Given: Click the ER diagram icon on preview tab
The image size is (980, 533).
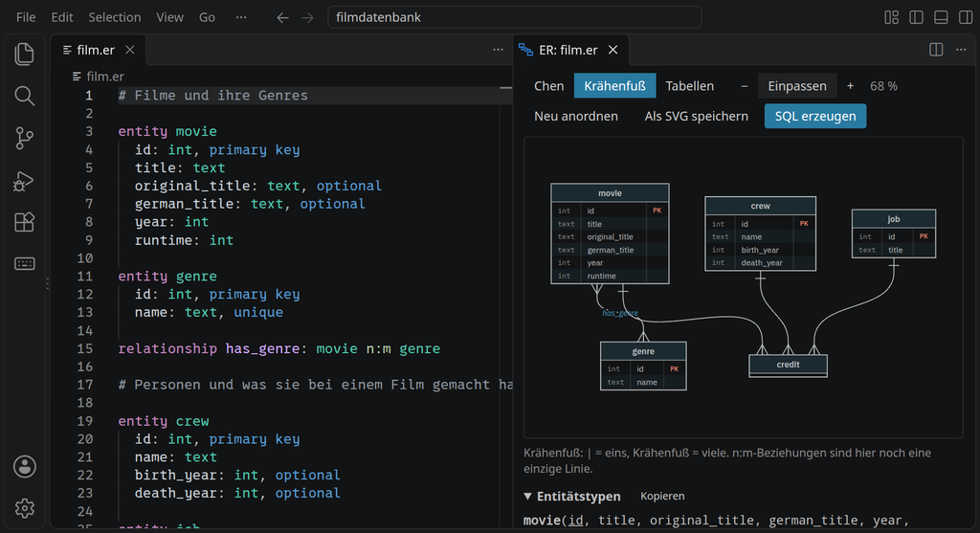Looking at the screenshot, I should click(525, 50).
